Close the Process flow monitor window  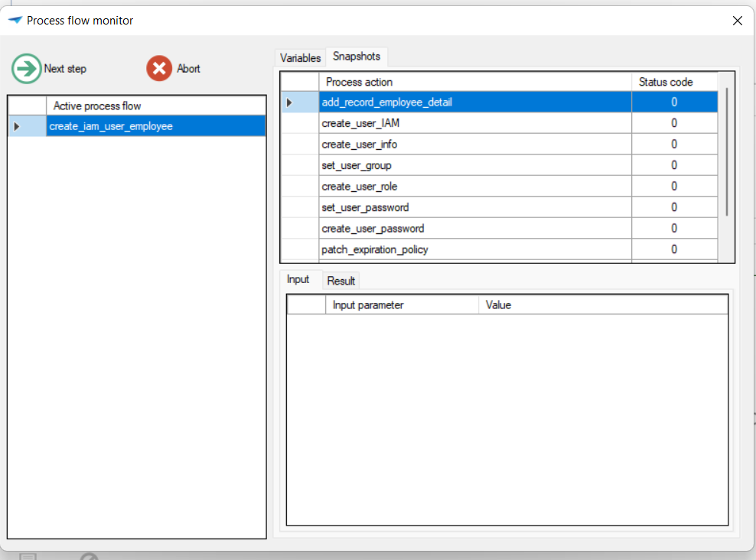click(737, 21)
